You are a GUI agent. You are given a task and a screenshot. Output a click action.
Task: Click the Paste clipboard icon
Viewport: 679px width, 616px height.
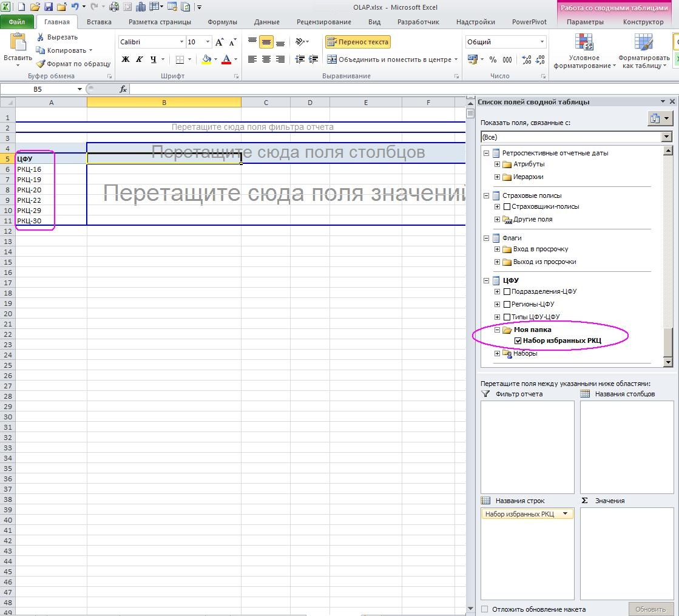[18, 43]
